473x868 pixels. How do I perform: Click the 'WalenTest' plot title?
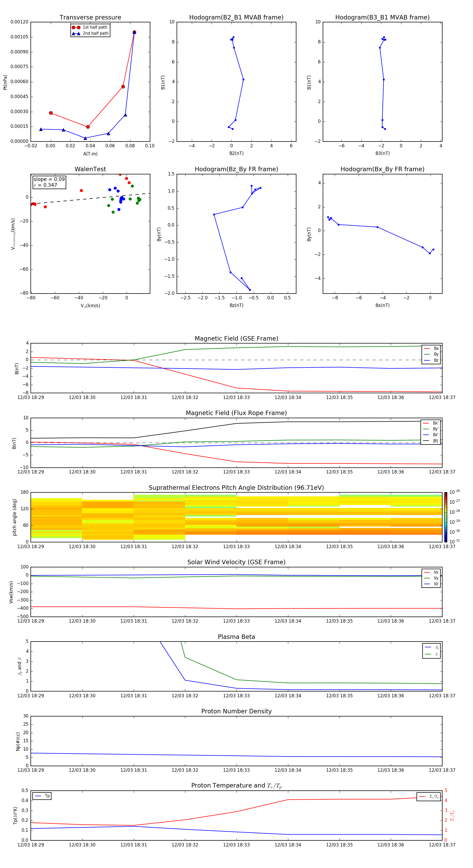click(x=90, y=169)
